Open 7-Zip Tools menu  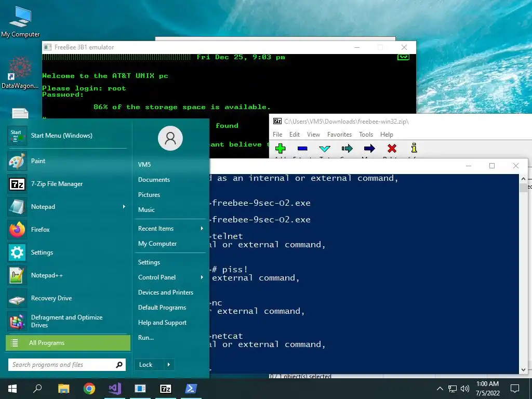(x=366, y=135)
